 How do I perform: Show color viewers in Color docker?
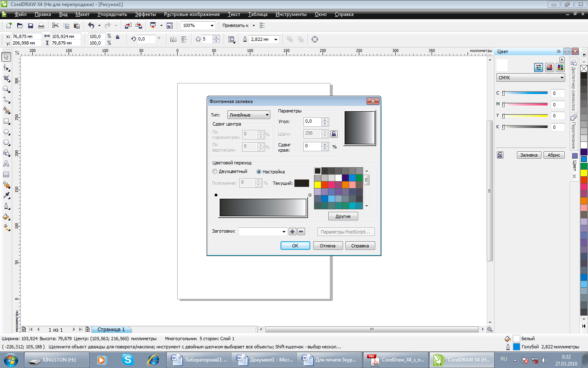tap(550, 67)
